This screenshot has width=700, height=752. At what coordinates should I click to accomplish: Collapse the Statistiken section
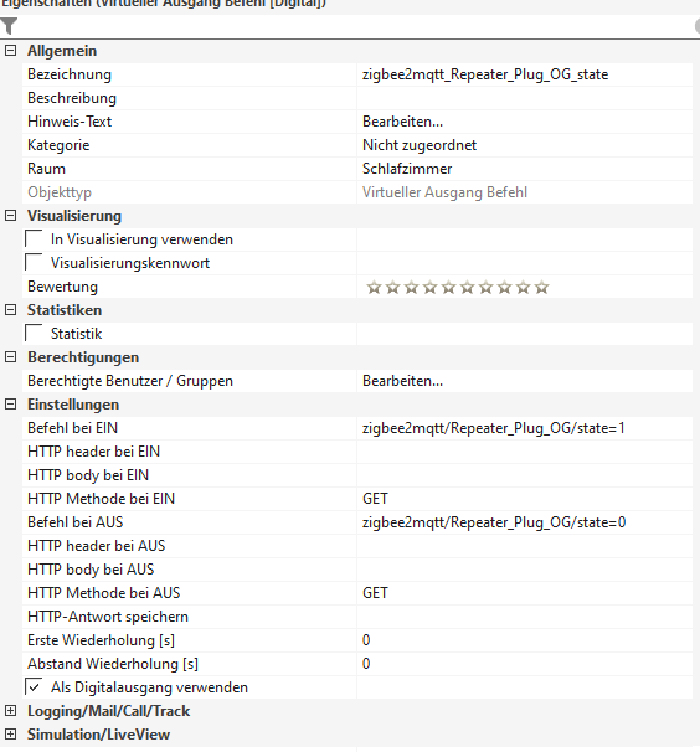pyautogui.click(x=11, y=310)
